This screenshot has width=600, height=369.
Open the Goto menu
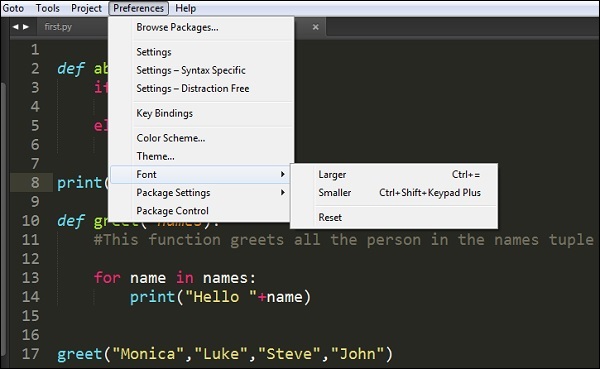click(x=13, y=8)
